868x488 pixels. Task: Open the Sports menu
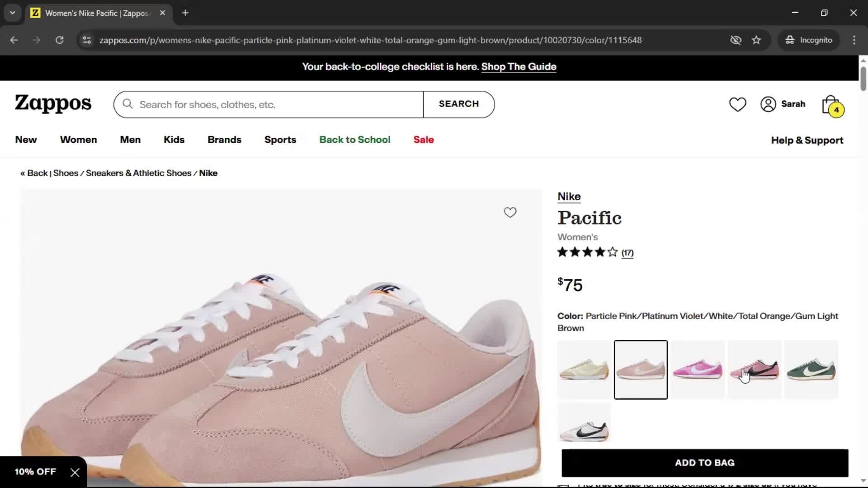pos(280,140)
